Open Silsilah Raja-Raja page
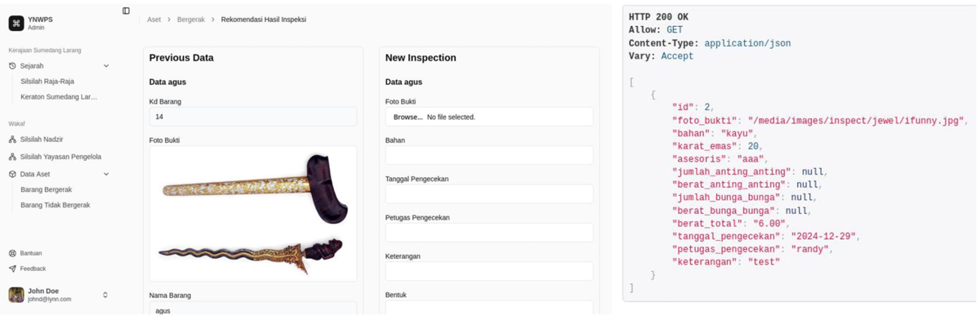Viewport: 980px width, 329px height. [47, 82]
